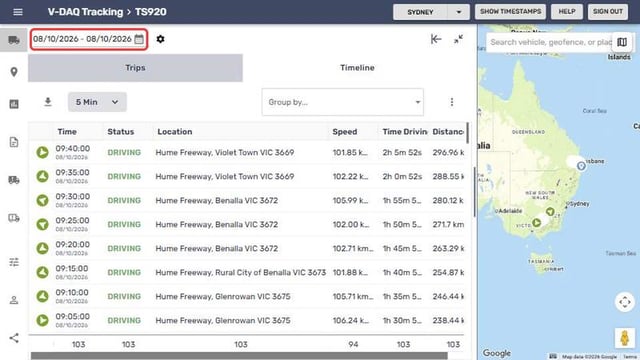Screen dimensions: 640x360
Task: Open the hamburger menu
Action: [x=18, y=12]
